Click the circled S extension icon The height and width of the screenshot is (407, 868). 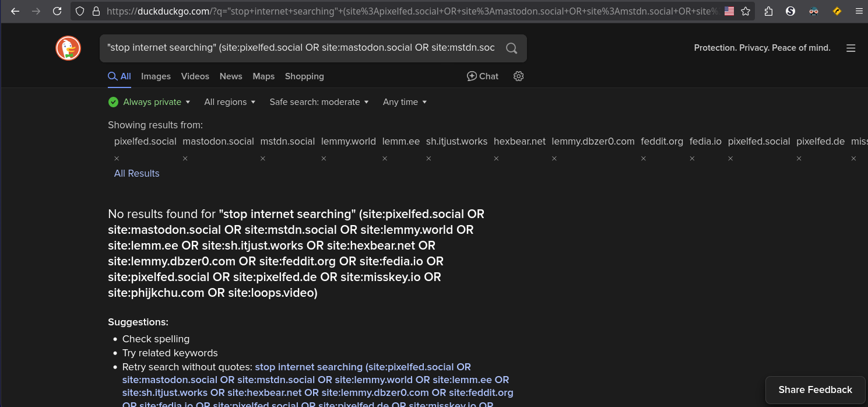tap(790, 11)
